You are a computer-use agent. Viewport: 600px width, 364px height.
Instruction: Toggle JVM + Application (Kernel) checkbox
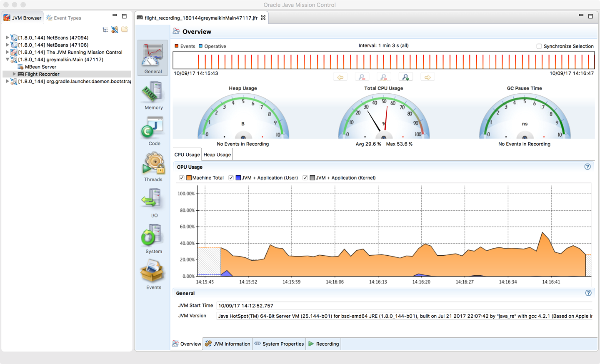click(305, 178)
